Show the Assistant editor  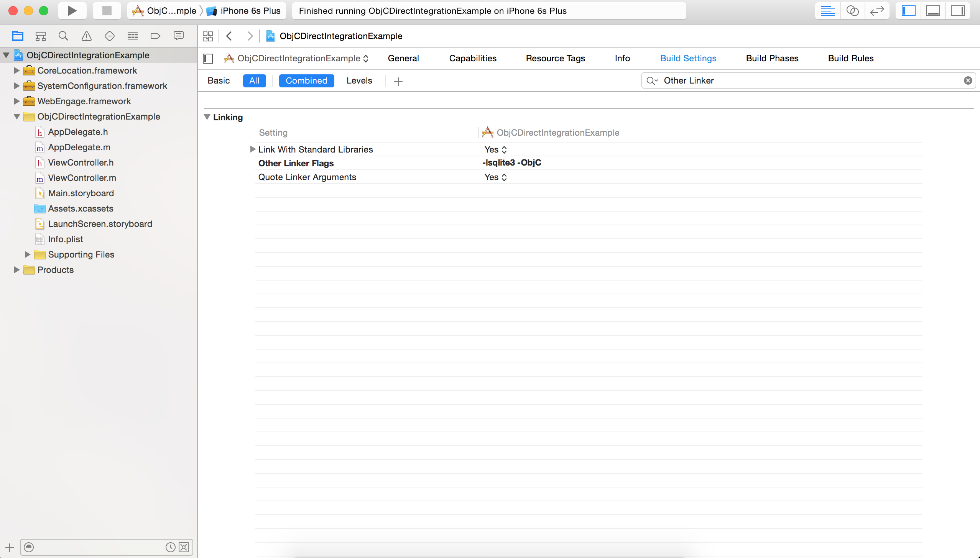852,11
